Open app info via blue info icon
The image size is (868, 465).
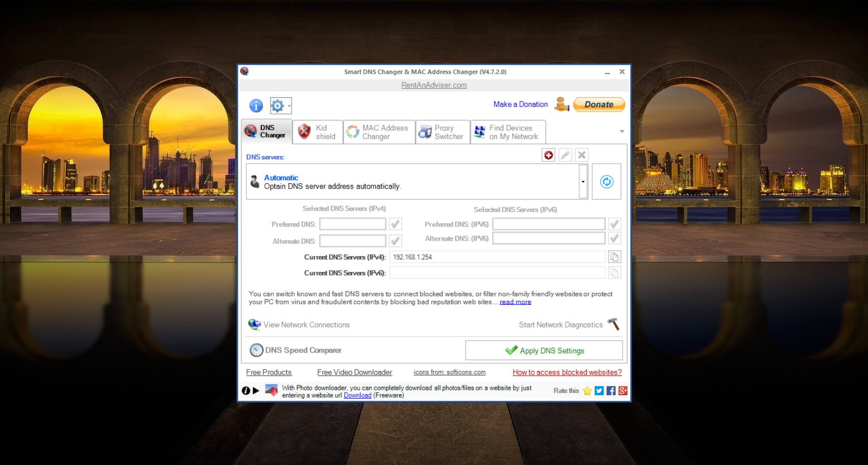coord(255,105)
